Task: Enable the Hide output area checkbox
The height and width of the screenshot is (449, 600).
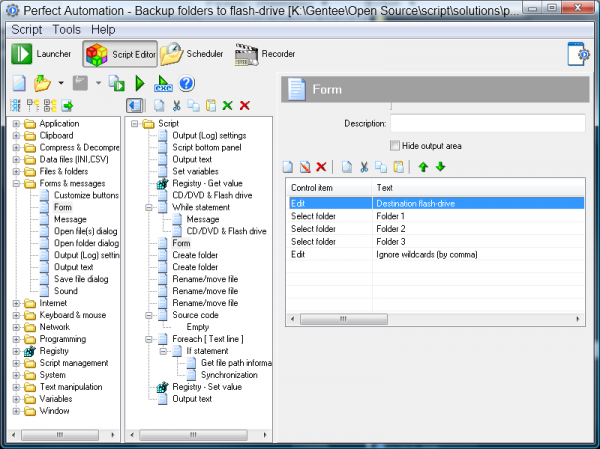Action: (x=396, y=145)
